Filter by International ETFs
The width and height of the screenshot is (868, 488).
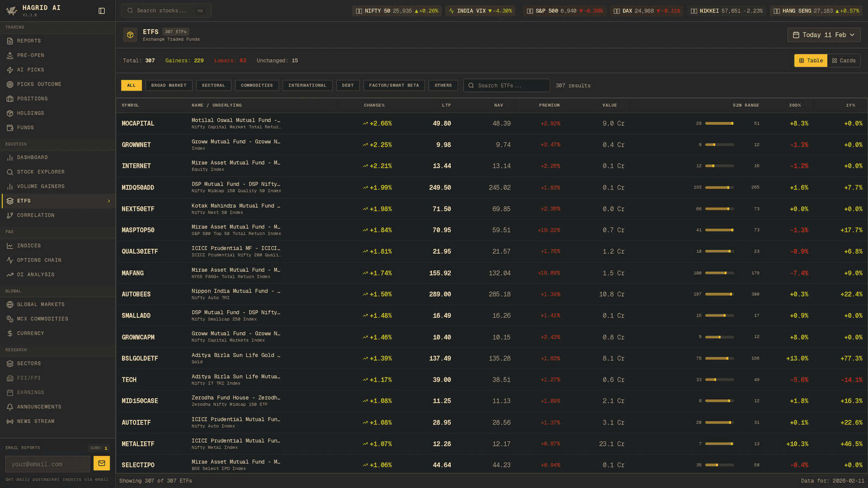pyautogui.click(x=307, y=86)
